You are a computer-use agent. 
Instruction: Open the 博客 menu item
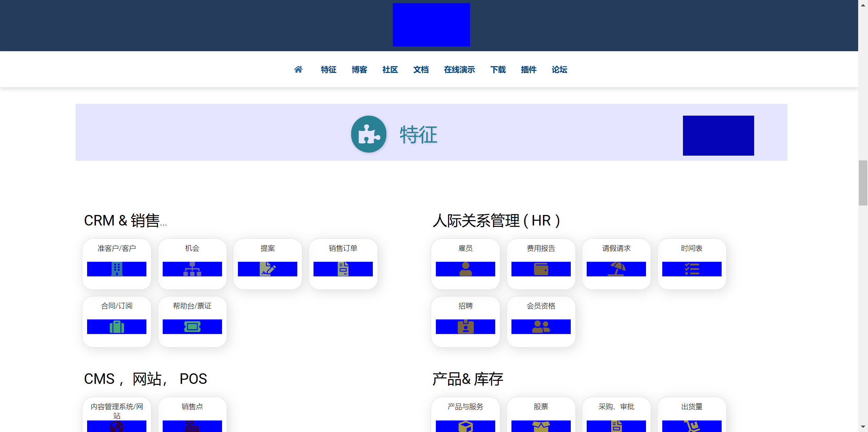click(x=359, y=70)
